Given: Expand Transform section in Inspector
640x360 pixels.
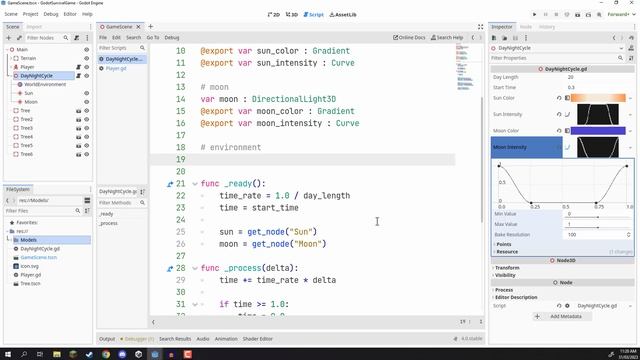Looking at the screenshot, I should [x=507, y=268].
